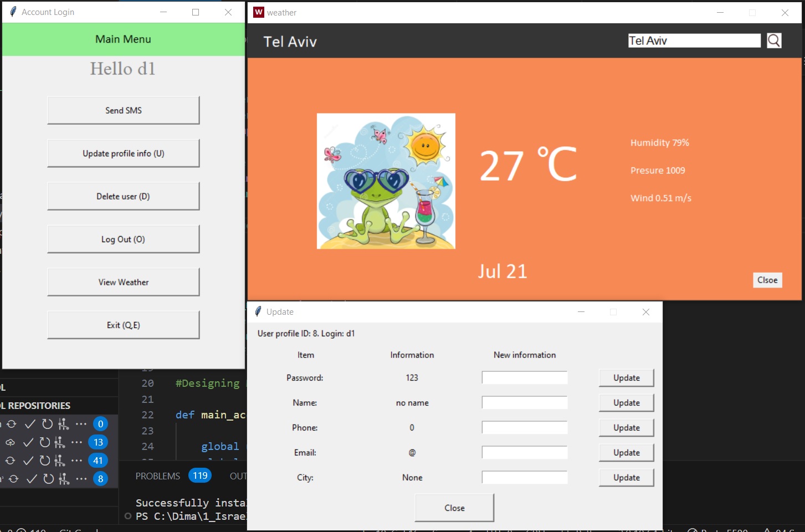The height and width of the screenshot is (532, 805).
Task: Focus the new Password input field
Action: (525, 378)
